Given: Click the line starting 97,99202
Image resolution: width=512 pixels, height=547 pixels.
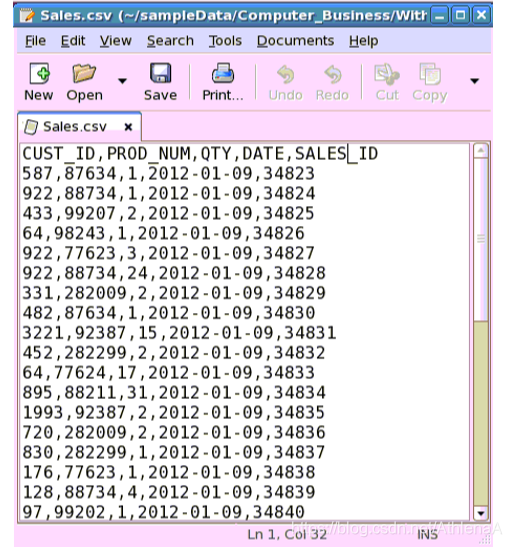Looking at the screenshot, I should pyautogui.click(x=164, y=512).
